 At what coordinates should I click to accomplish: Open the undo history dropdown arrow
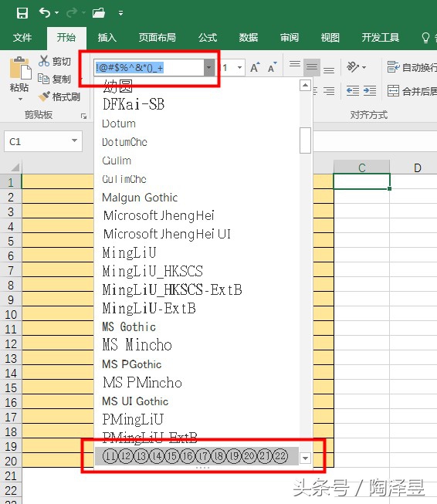click(56, 13)
